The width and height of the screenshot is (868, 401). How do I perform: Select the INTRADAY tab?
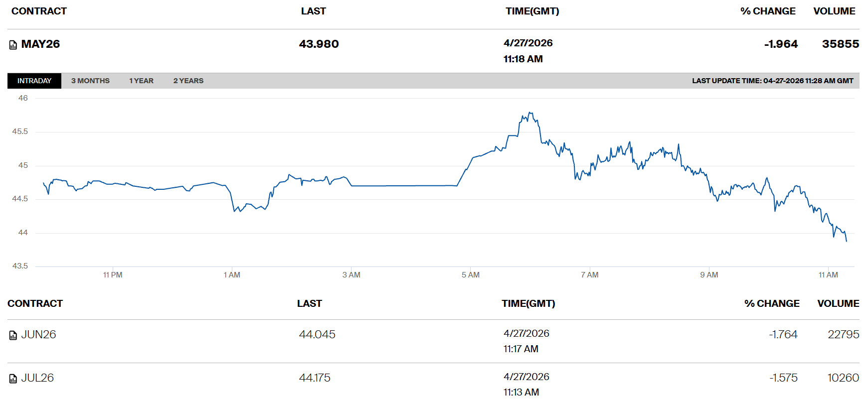pyautogui.click(x=34, y=81)
